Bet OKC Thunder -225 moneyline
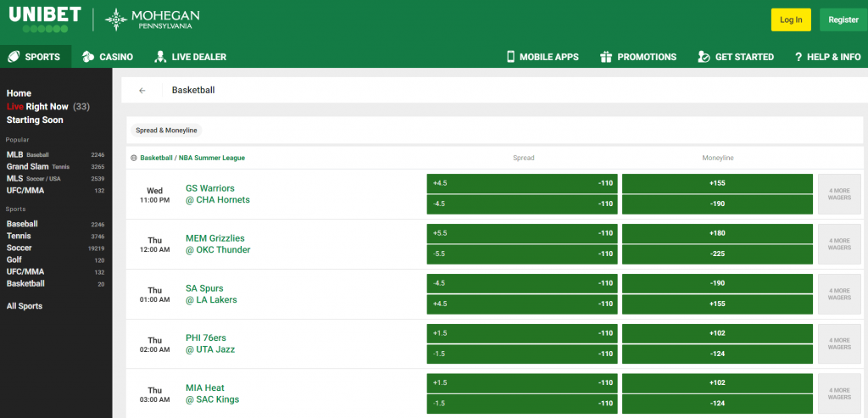868x418 pixels. pyautogui.click(x=717, y=254)
